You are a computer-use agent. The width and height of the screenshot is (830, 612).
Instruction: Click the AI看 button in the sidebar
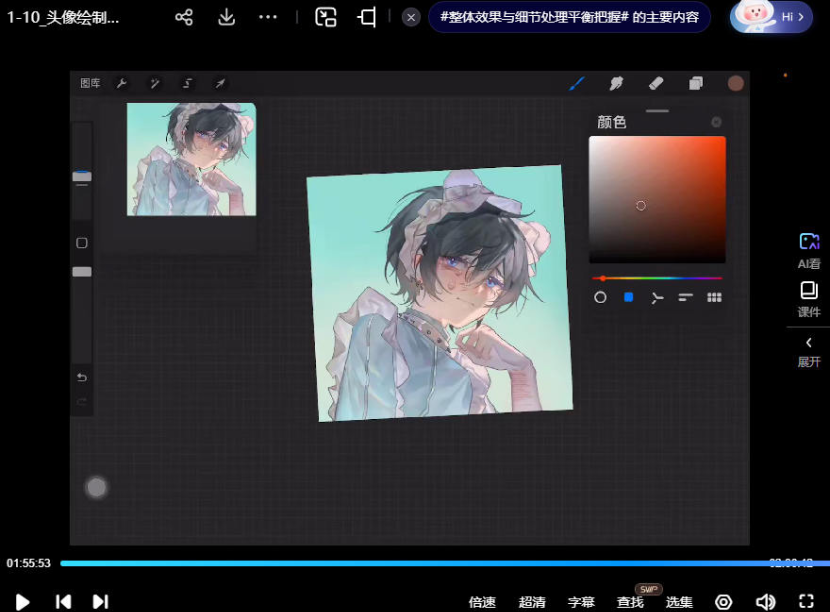[810, 250]
